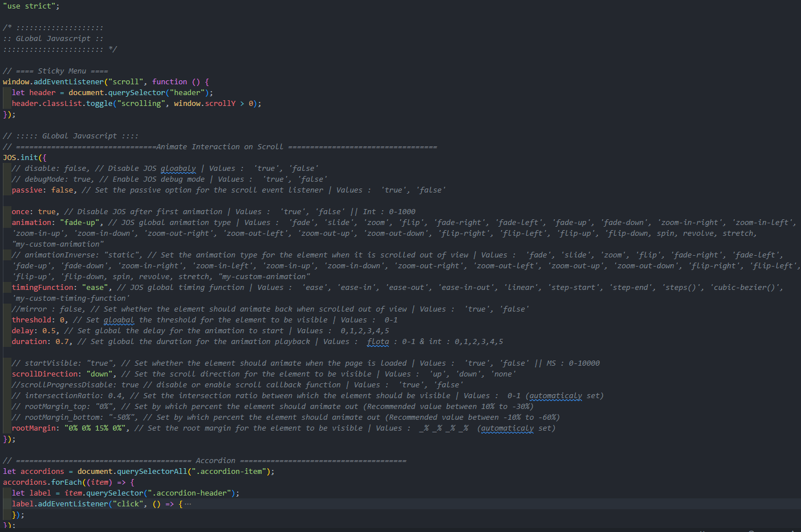
Task: Click "let accordions" declaration
Action: (x=34, y=472)
